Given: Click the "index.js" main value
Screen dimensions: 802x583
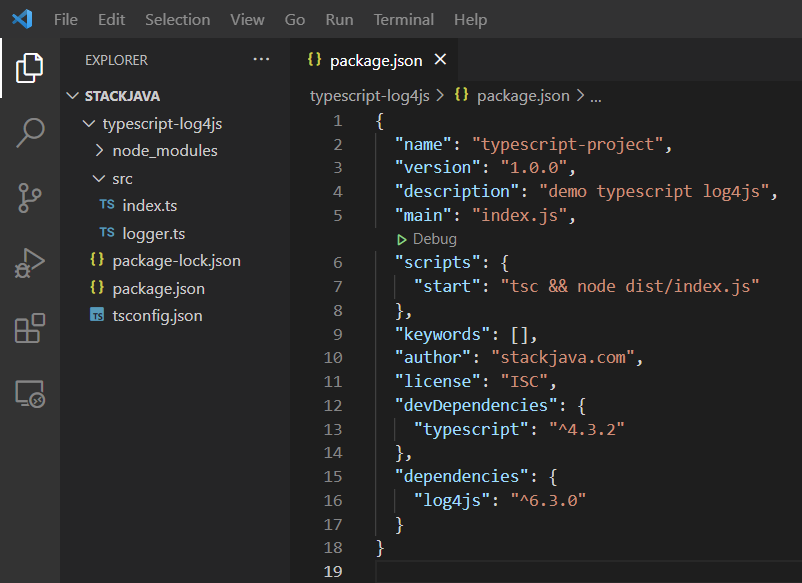Looking at the screenshot, I should click(519, 215).
